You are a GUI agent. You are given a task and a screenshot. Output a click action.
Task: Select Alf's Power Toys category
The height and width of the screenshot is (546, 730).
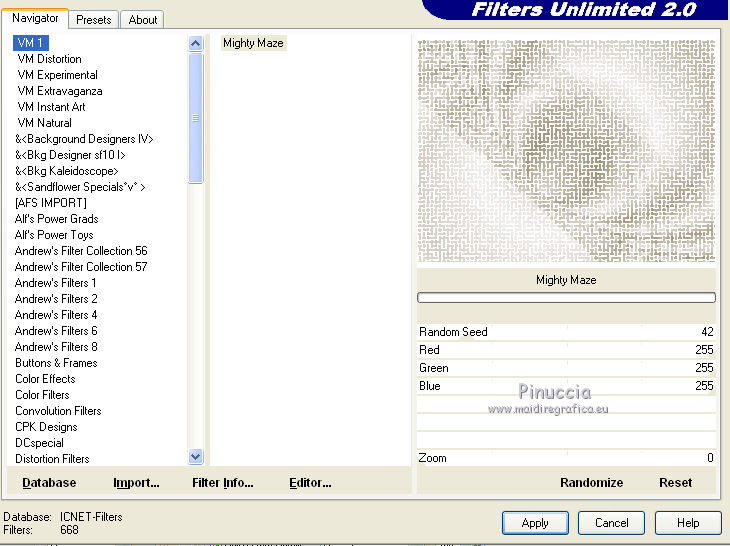pyautogui.click(x=54, y=235)
